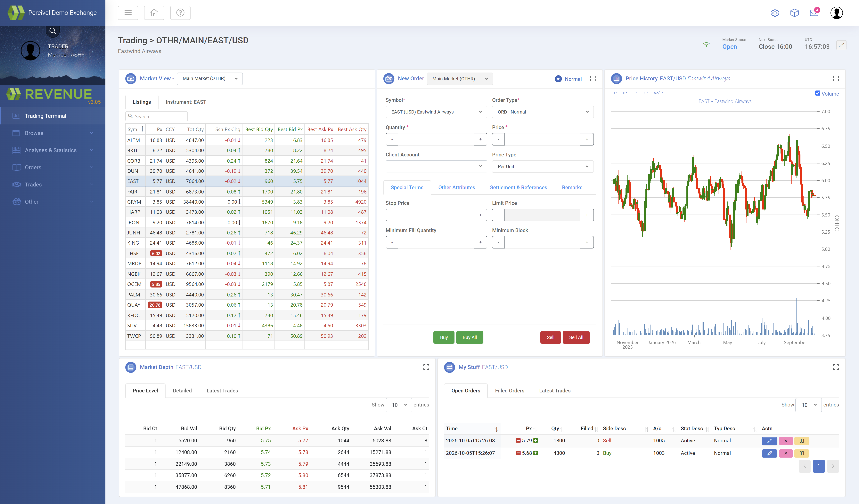This screenshot has width=859, height=504.
Task: Open the Price Type dropdown
Action: 543,167
